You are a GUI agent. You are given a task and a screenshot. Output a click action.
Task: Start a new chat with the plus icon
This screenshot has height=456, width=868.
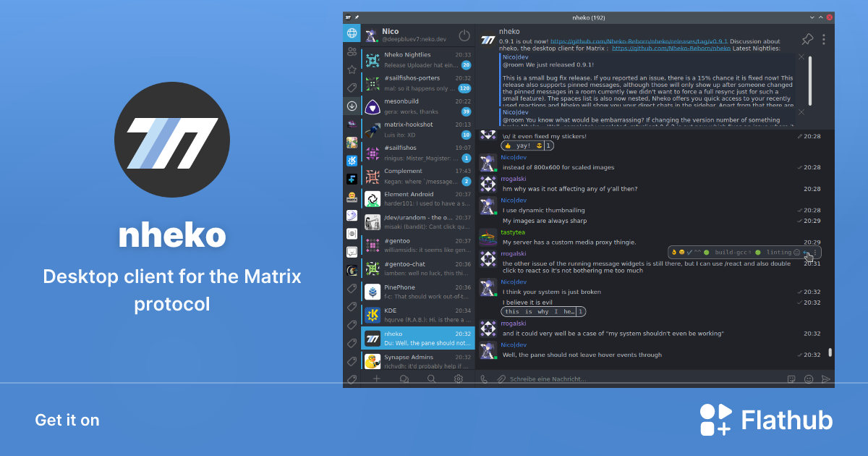tap(377, 379)
